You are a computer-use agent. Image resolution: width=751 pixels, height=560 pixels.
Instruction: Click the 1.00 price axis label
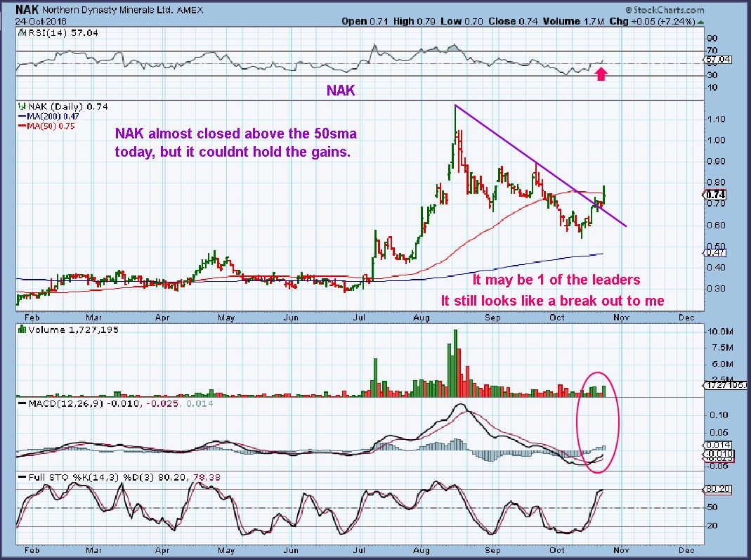click(x=716, y=141)
